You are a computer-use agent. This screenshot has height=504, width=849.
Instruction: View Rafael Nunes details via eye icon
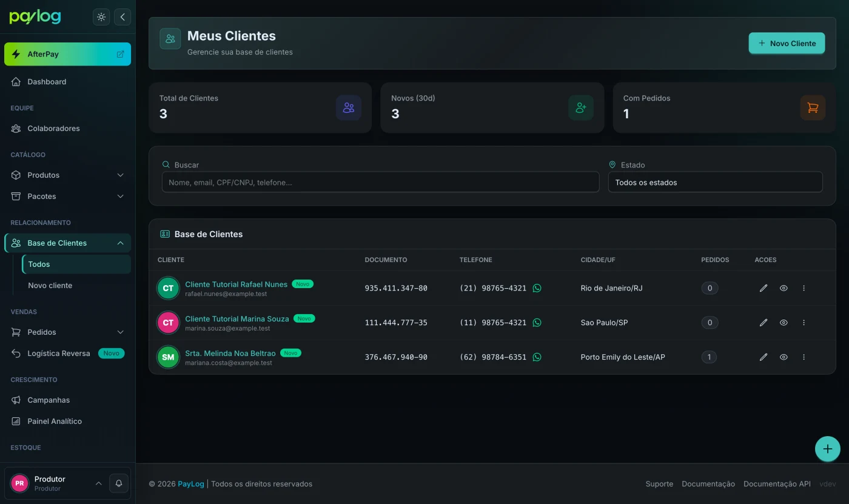click(x=784, y=288)
